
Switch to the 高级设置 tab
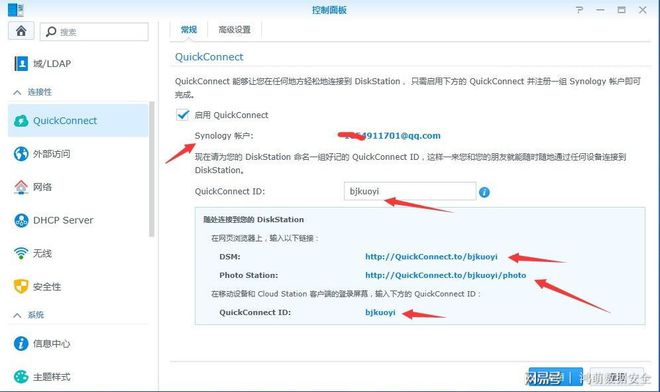234,29
